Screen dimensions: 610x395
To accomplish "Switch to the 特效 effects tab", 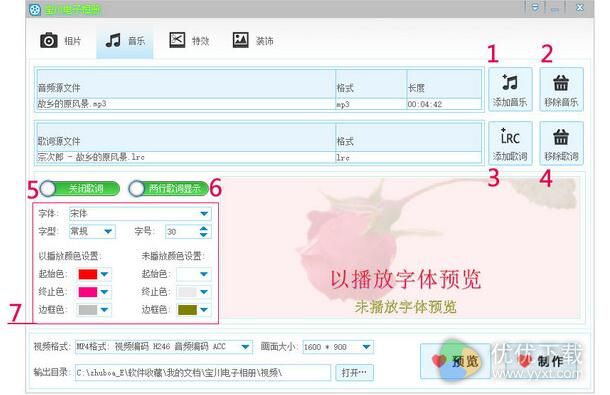I will click(x=189, y=40).
